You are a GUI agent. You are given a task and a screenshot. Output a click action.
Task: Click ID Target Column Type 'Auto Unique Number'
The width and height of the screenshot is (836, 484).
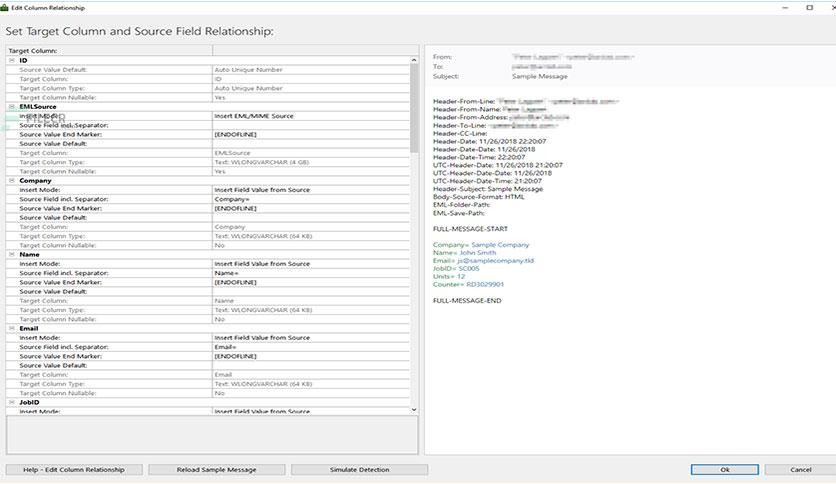click(x=248, y=88)
